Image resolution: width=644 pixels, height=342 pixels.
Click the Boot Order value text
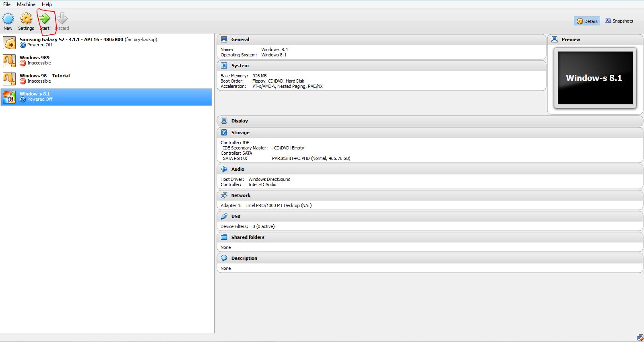[279, 81]
